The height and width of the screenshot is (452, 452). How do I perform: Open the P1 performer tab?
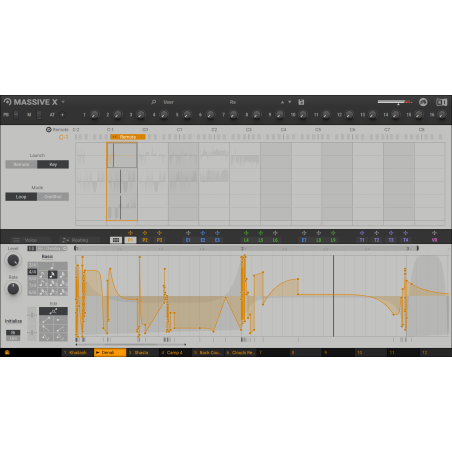pos(130,240)
